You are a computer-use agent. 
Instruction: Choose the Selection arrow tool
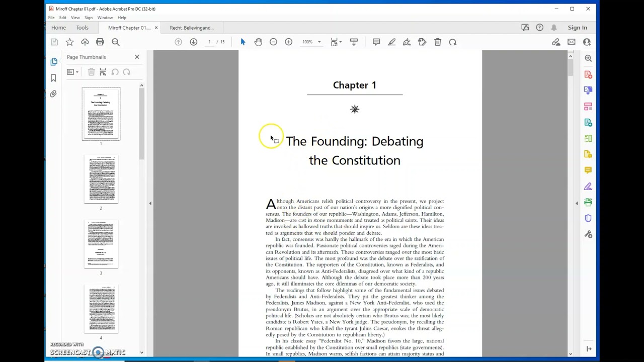[243, 42]
